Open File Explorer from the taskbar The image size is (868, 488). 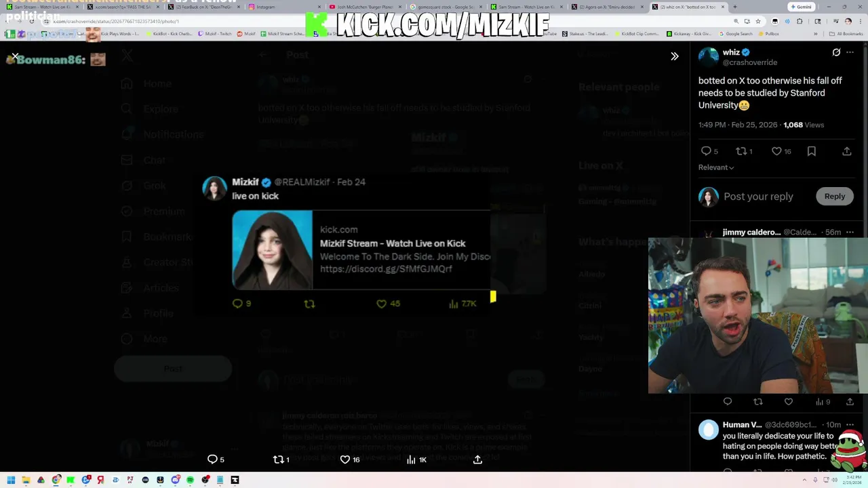pos(26,480)
